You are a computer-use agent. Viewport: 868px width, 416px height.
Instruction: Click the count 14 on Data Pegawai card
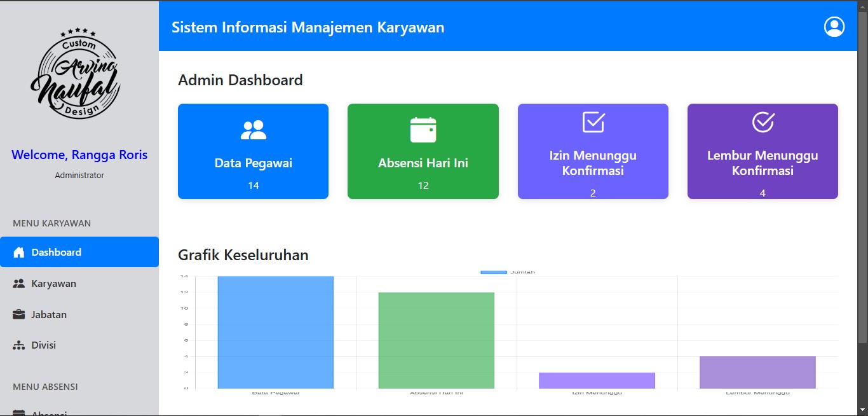pyautogui.click(x=254, y=186)
